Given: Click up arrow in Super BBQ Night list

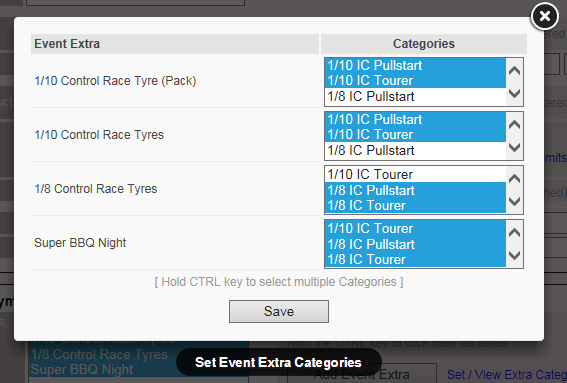Looking at the screenshot, I should [x=514, y=233].
